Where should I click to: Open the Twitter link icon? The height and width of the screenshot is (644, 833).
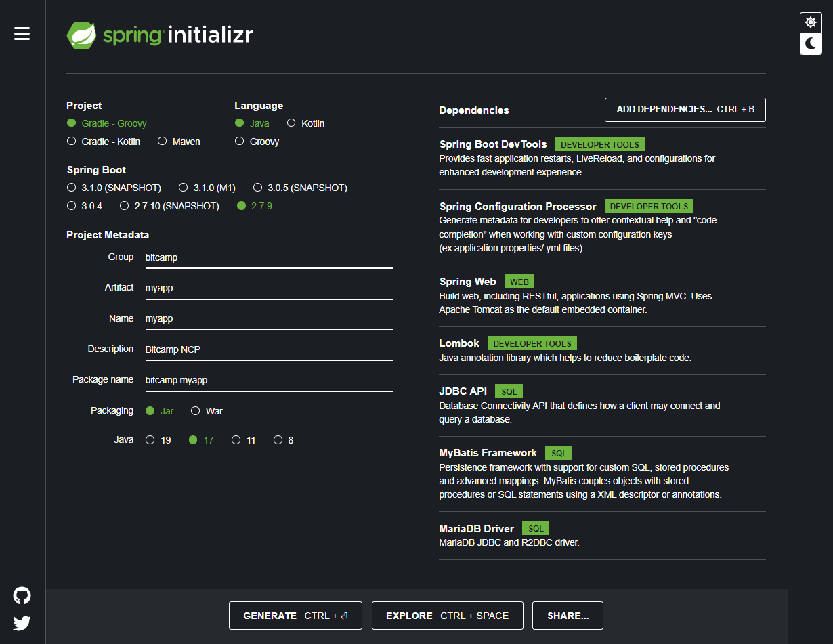click(22, 623)
